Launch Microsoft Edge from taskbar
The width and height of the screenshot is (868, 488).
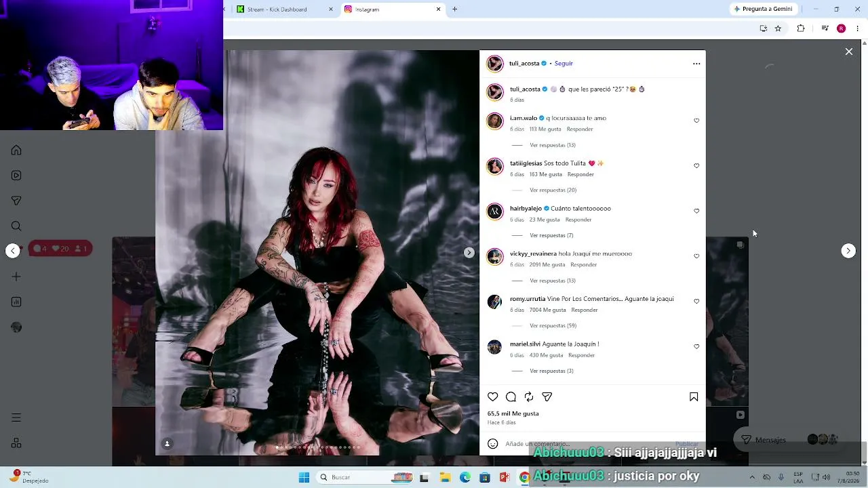coord(465,478)
